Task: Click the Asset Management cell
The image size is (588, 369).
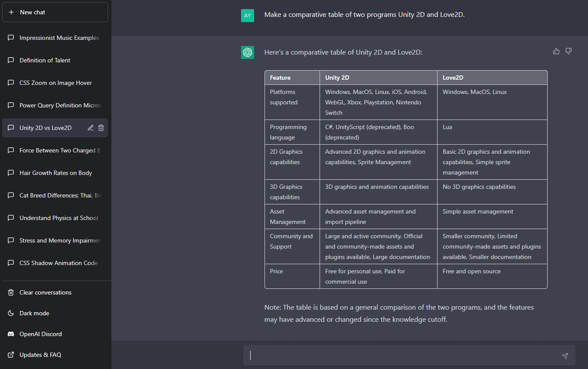Action: [x=292, y=217]
